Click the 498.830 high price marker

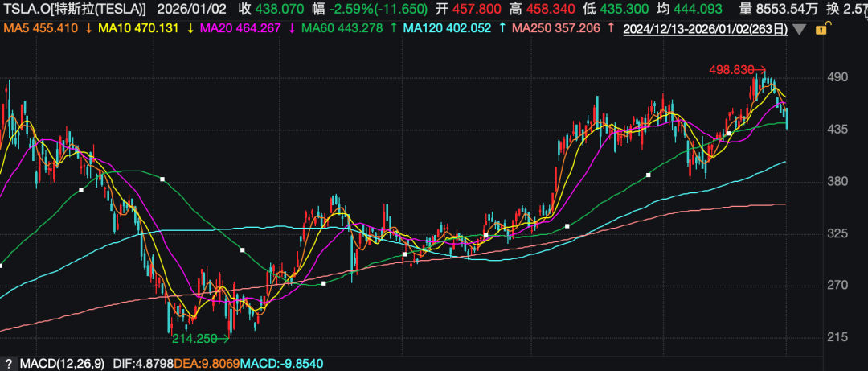pyautogui.click(x=731, y=70)
